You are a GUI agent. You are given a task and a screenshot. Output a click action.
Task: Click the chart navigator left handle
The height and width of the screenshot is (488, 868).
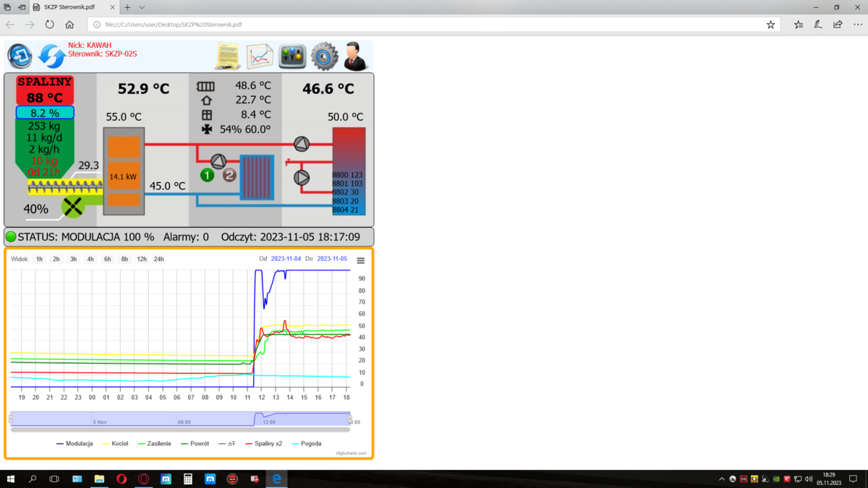tap(11, 419)
